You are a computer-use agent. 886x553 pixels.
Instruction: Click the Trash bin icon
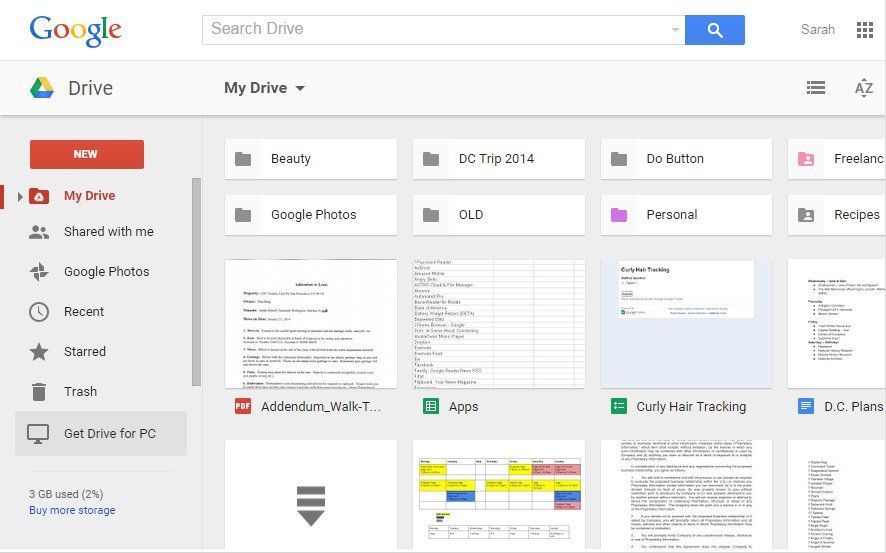pos(39,391)
